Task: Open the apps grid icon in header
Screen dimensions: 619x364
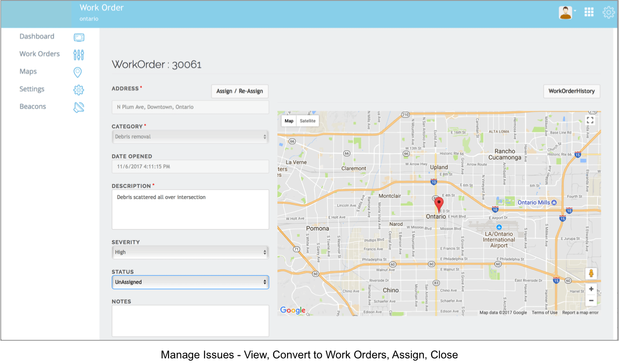Action: pos(589,12)
